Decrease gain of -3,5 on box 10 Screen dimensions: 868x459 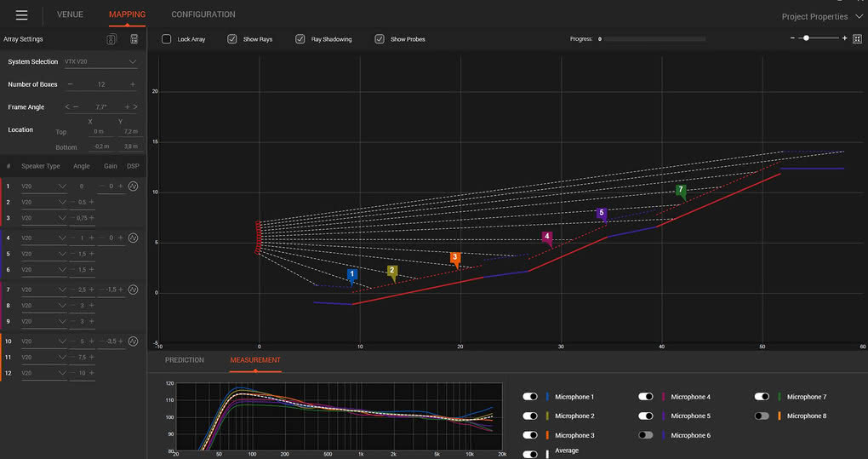pos(101,341)
